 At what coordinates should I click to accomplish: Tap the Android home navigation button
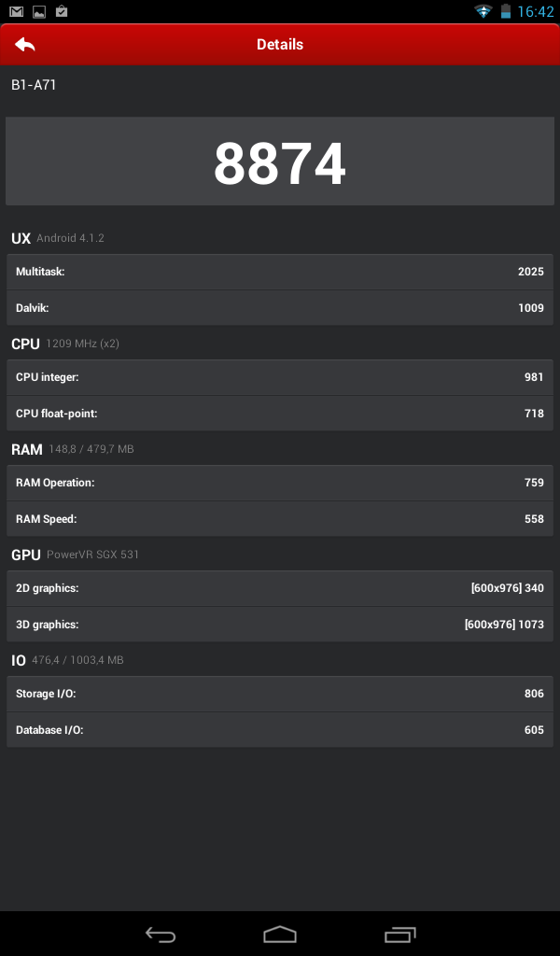pyautogui.click(x=280, y=935)
